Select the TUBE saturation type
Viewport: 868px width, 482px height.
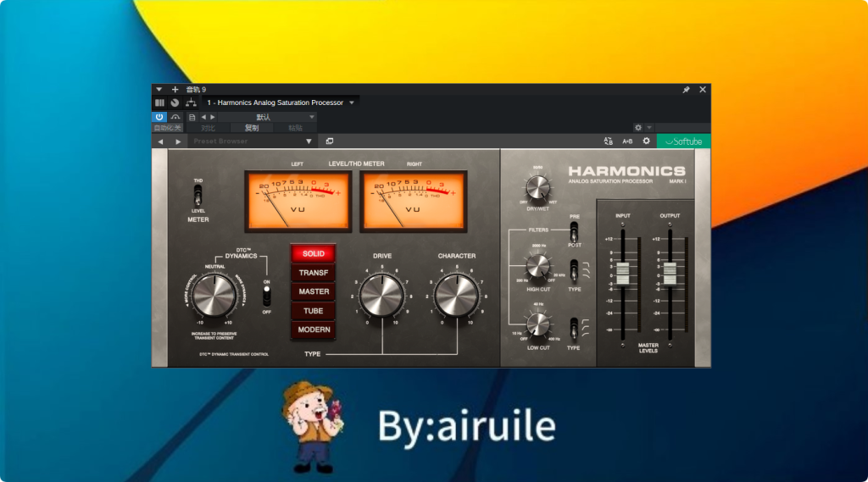pyautogui.click(x=314, y=311)
